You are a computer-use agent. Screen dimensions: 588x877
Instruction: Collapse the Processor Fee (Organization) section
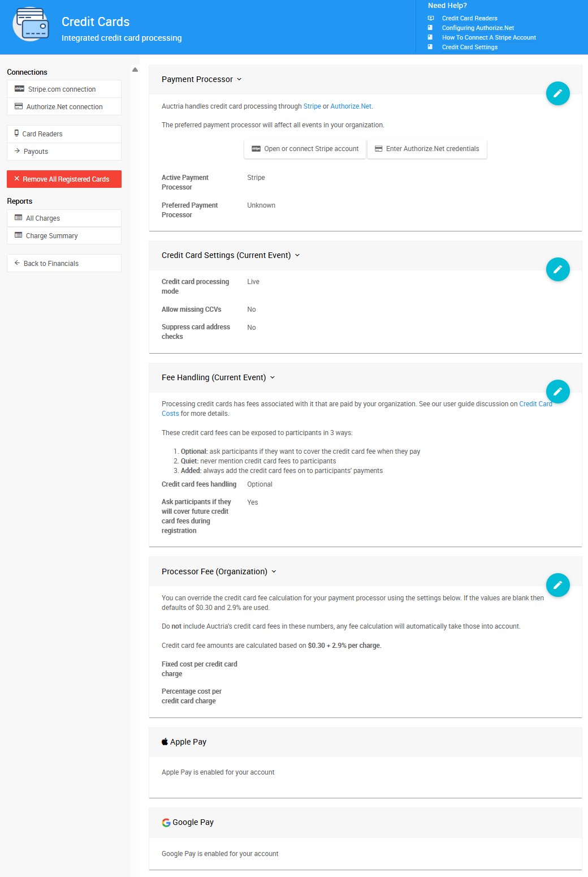tap(274, 571)
